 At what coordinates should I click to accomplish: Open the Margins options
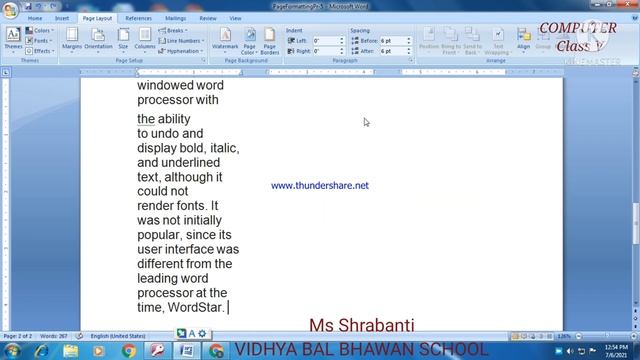pyautogui.click(x=72, y=41)
